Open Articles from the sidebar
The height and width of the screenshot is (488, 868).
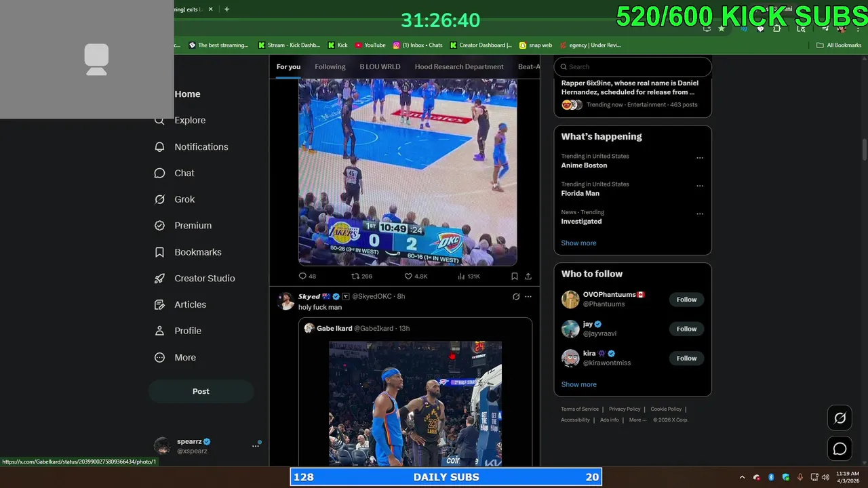point(180,304)
